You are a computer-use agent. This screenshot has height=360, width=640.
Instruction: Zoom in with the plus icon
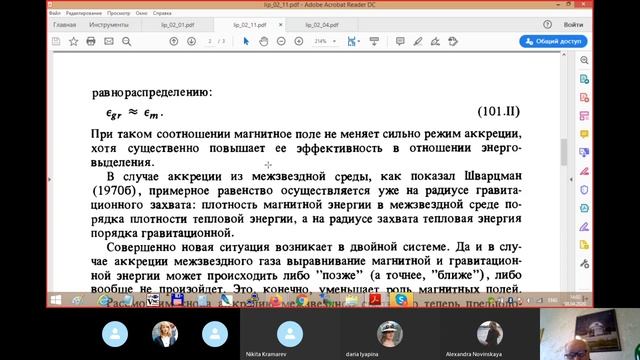point(299,41)
